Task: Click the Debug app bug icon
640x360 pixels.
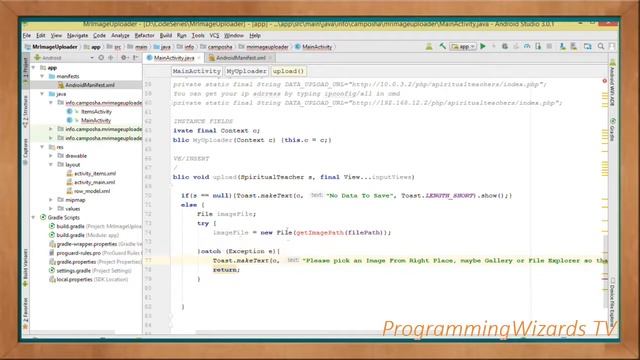Action: click(x=505, y=47)
